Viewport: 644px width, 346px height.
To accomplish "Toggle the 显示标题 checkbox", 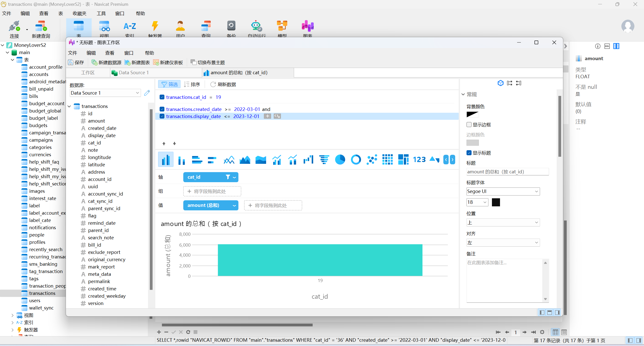I will pyautogui.click(x=469, y=153).
